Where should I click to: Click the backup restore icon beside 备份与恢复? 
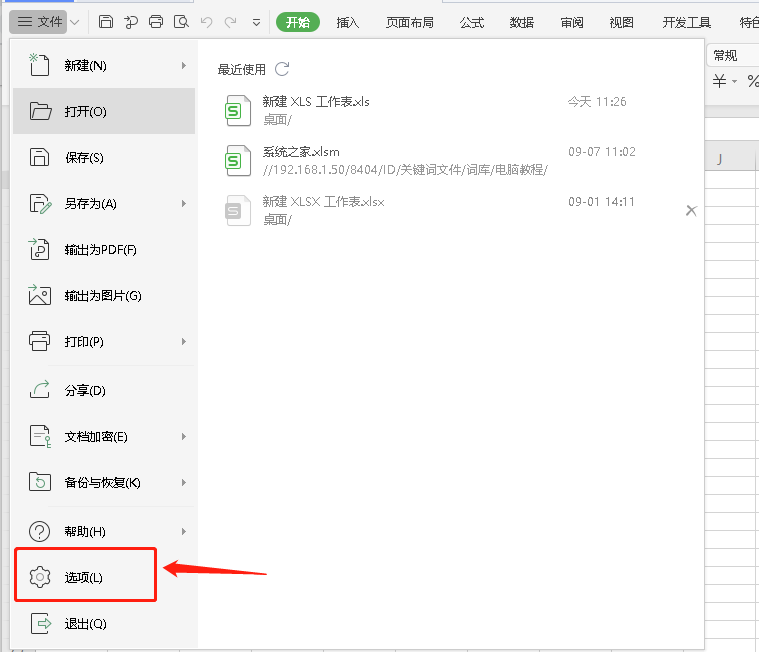tap(40, 482)
